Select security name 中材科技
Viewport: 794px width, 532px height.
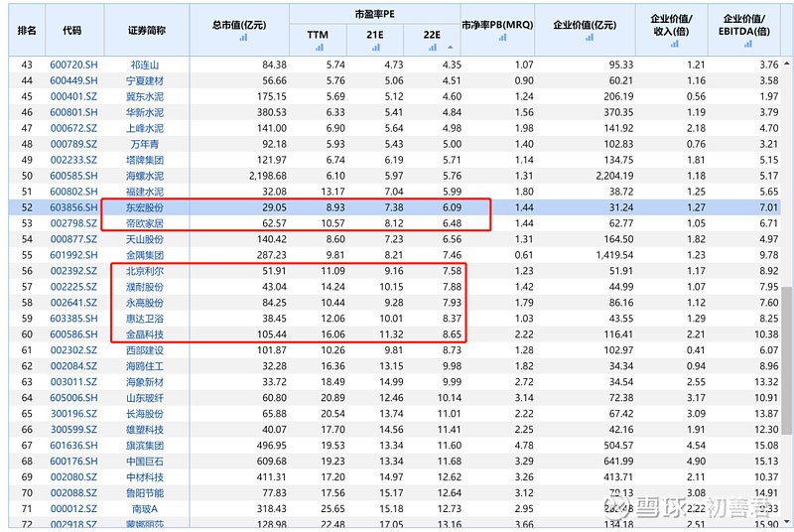pos(145,476)
